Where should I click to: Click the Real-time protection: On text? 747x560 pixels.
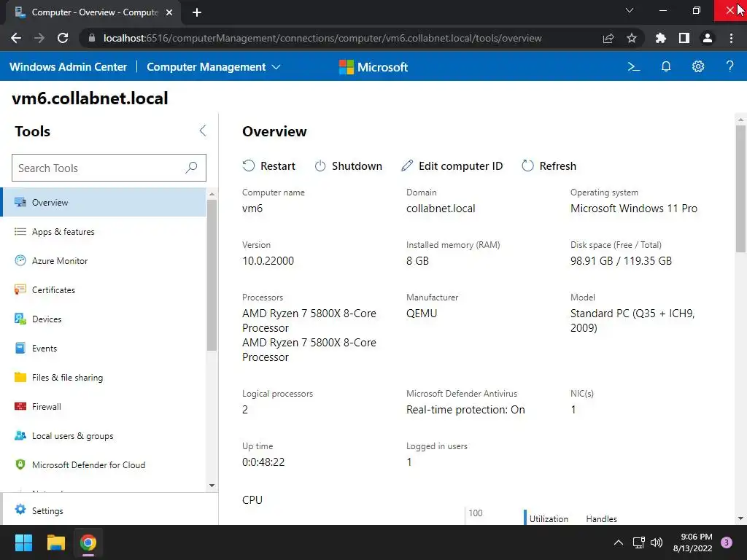(x=465, y=410)
